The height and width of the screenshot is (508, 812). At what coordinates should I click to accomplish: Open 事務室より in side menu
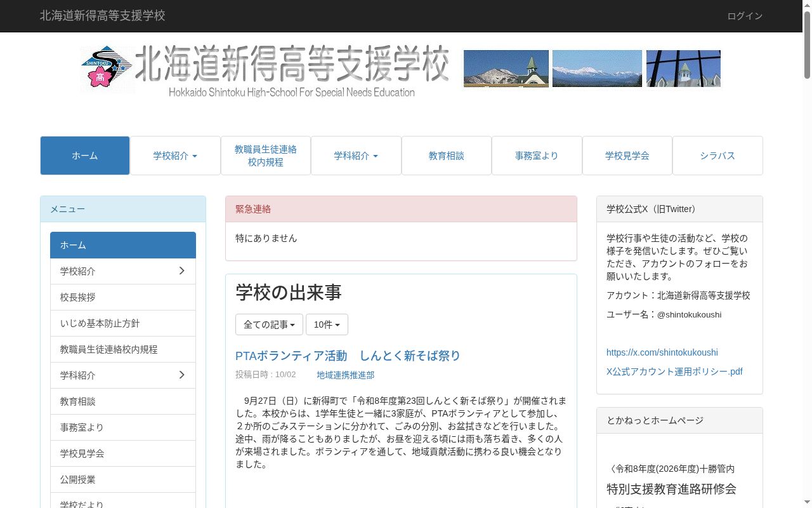[123, 427]
